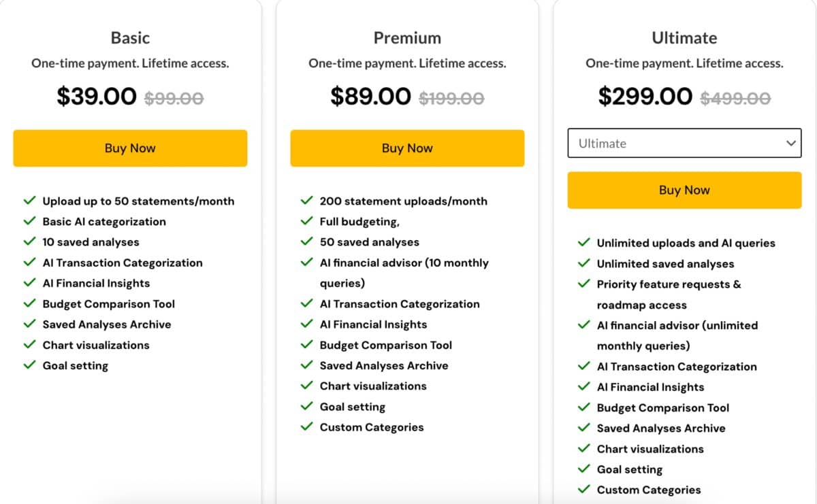
Task: Click checkmark beside 200 statement uploads/month
Action: (306, 201)
